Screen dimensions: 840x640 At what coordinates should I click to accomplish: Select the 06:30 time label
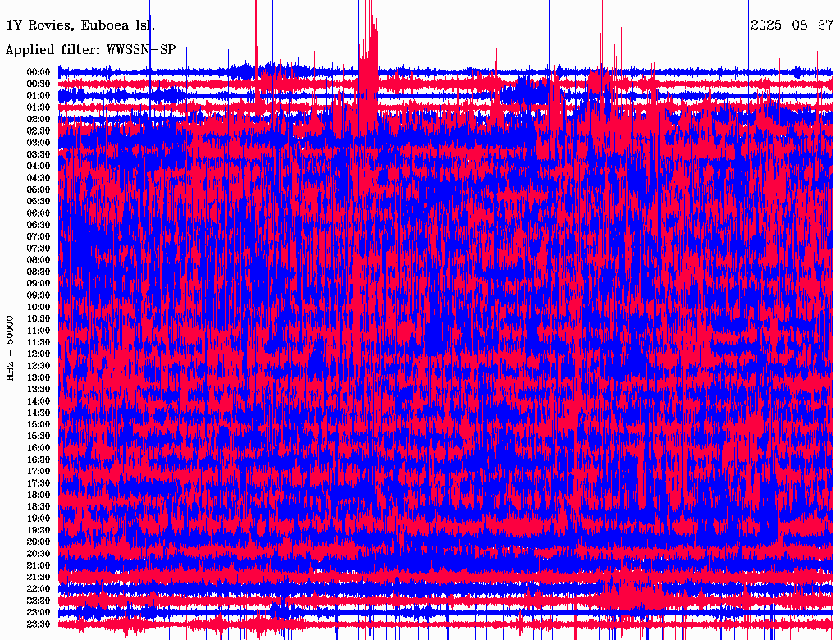[x=39, y=225]
